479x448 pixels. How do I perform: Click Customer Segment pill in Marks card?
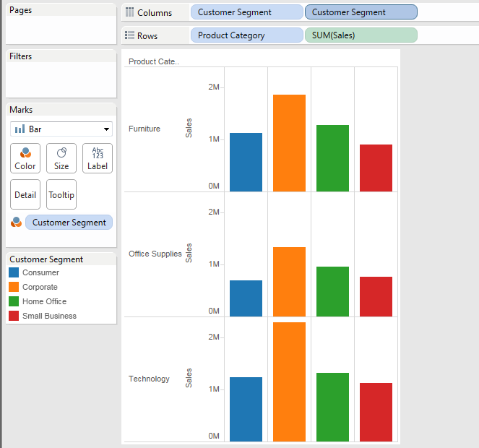69,223
